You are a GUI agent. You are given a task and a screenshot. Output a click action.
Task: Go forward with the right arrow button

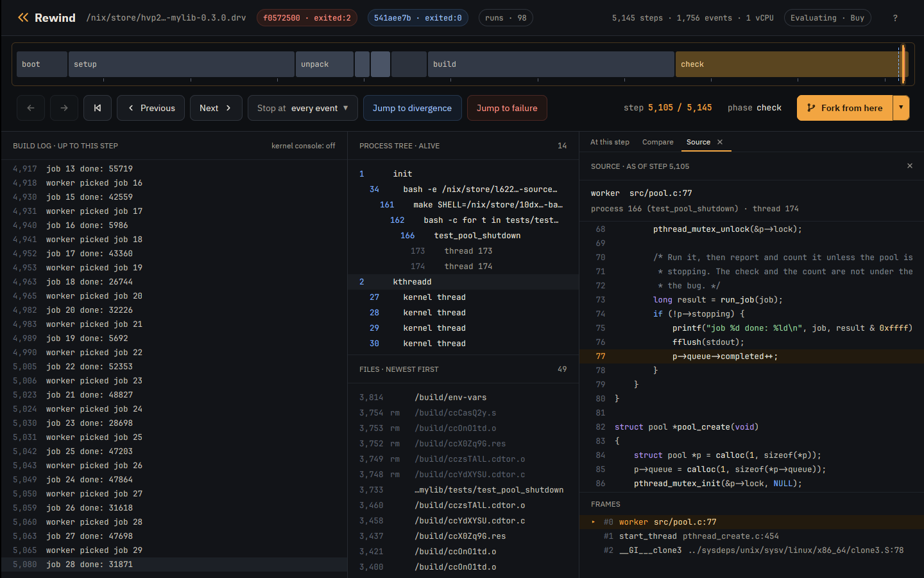tap(64, 108)
